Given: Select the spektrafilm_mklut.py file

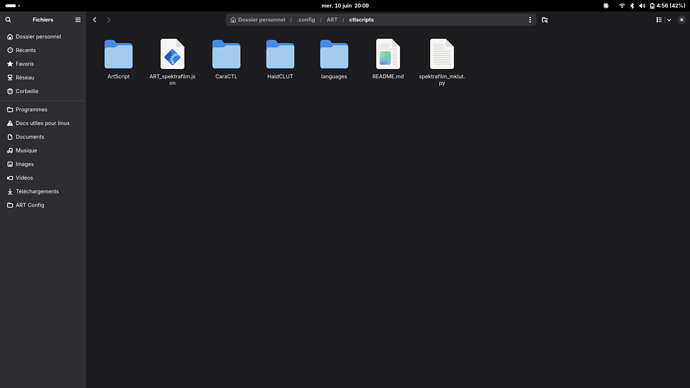Looking at the screenshot, I should [x=442, y=62].
